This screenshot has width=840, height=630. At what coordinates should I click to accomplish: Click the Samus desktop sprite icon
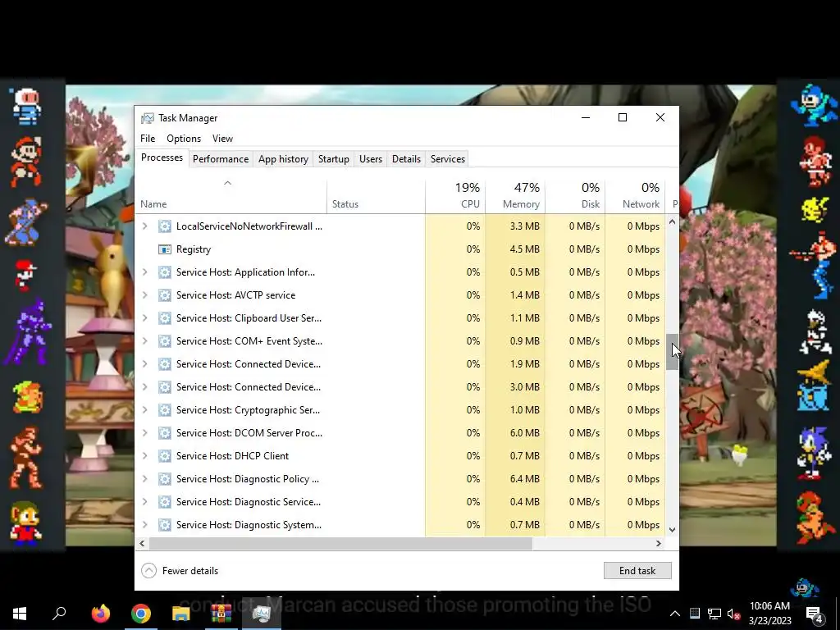click(x=813, y=518)
